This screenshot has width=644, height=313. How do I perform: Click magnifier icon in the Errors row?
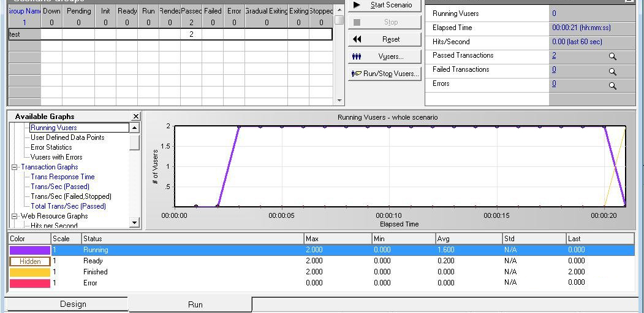(x=612, y=86)
